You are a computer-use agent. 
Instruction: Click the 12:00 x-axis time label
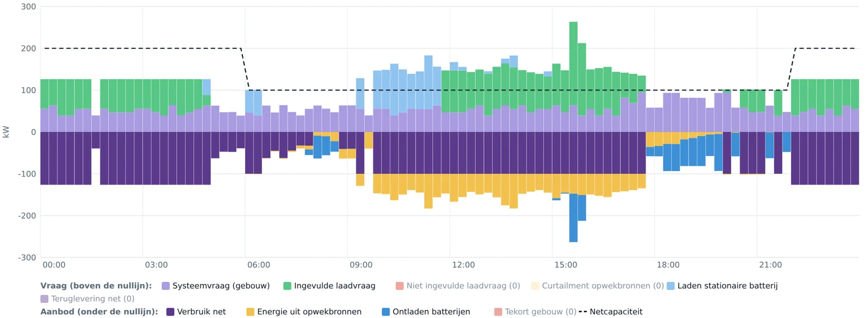(463, 265)
